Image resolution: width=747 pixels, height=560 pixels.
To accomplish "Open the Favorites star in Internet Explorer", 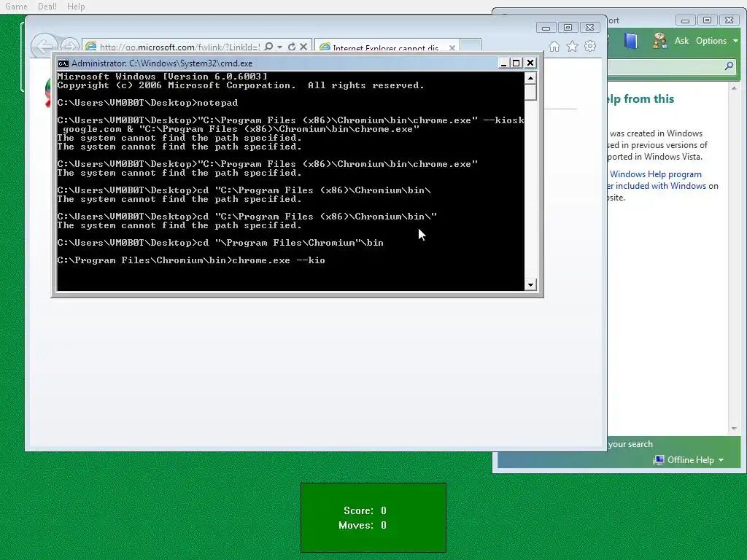I will tap(572, 46).
